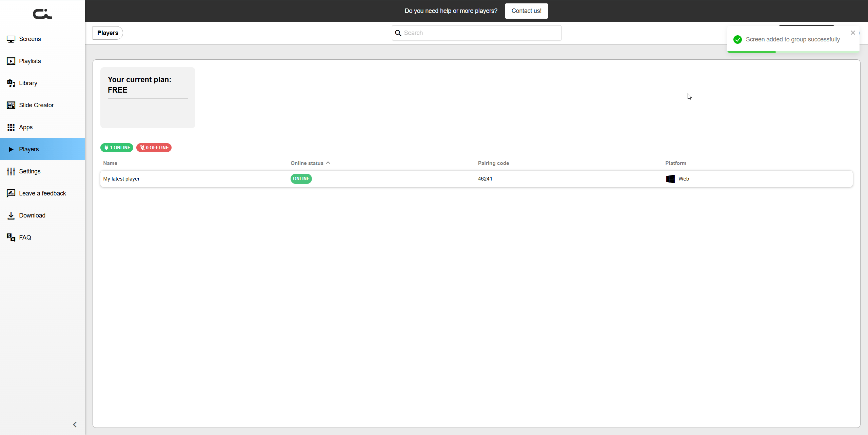Click the Players breadcrumb tab at top
The width and height of the screenshot is (868, 435).
[x=108, y=33]
